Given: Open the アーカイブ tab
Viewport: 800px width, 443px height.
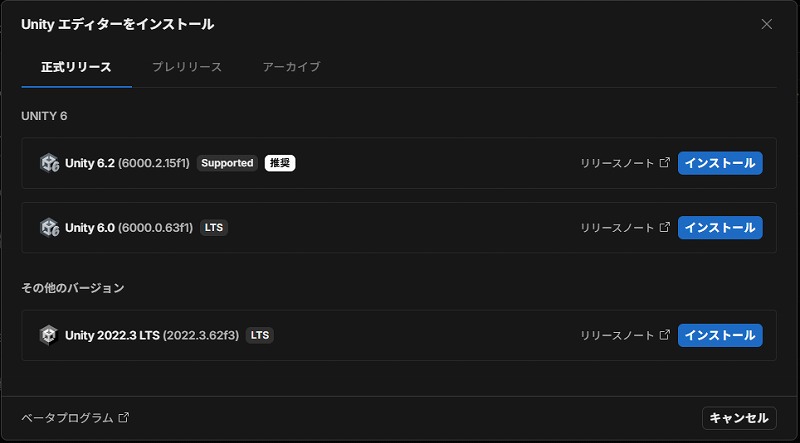Looking at the screenshot, I should pos(291,67).
